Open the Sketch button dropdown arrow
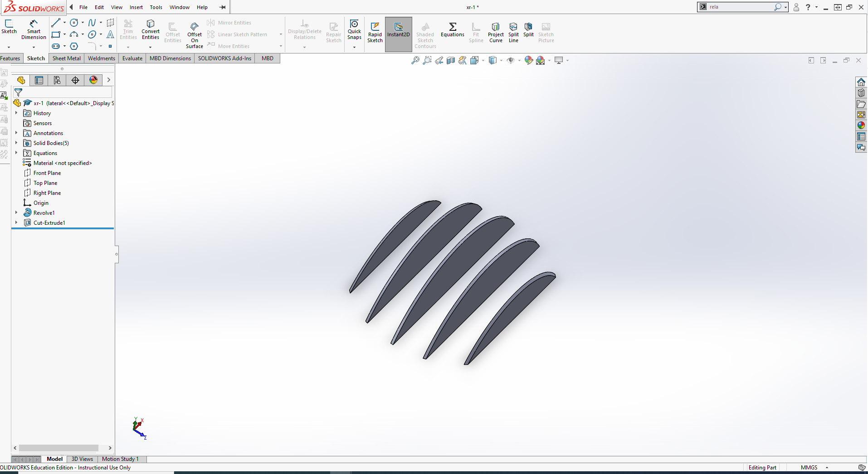Screen dimensions: 868x474 point(9,47)
